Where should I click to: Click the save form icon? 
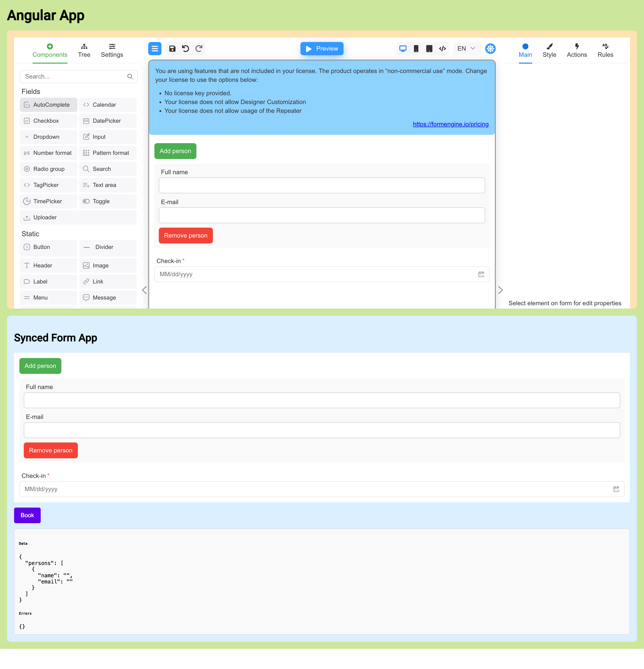[172, 48]
